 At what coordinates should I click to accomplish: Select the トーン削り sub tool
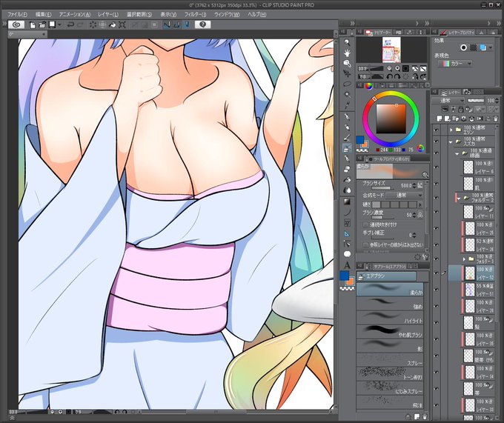(x=390, y=373)
